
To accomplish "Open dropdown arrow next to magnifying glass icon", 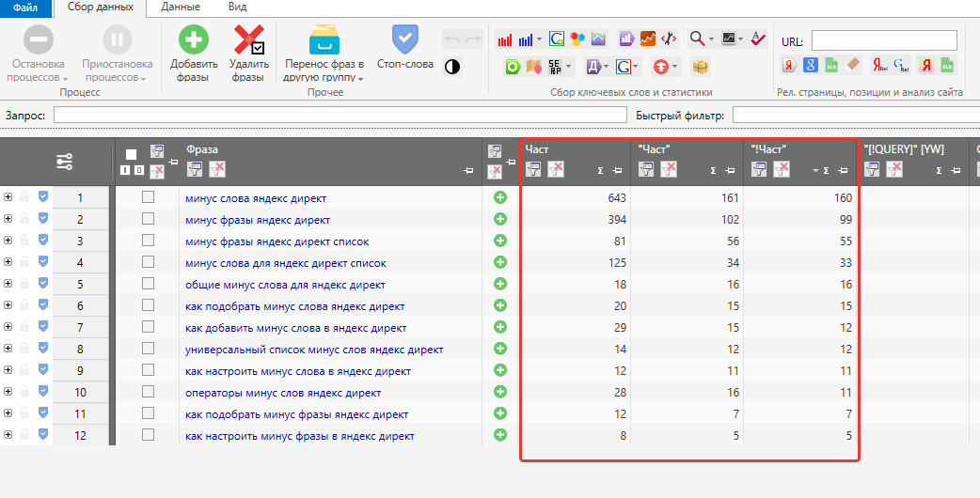I will pyautogui.click(x=711, y=39).
